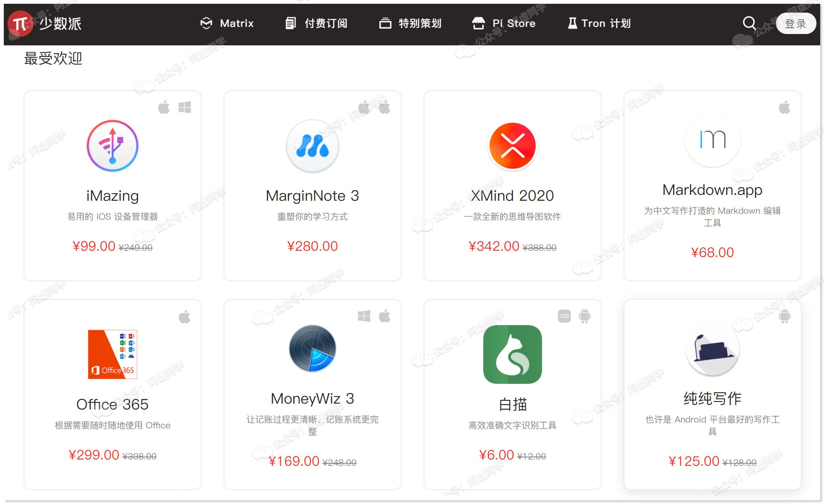Click the Apple platform icon on iMazing card
824x504 pixels.
tap(164, 108)
